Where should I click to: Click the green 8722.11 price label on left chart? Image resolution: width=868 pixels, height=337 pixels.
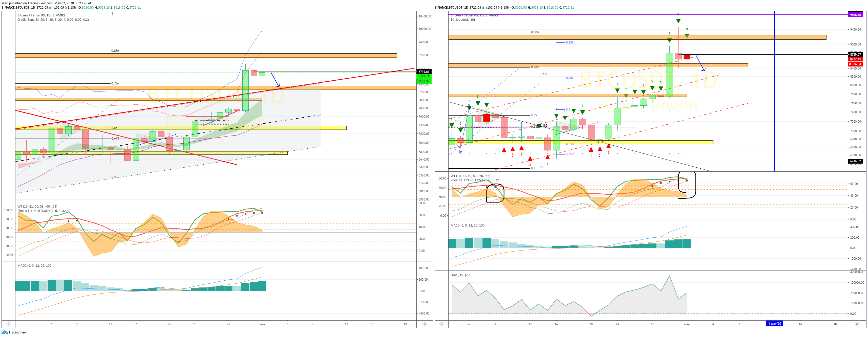[x=424, y=76]
